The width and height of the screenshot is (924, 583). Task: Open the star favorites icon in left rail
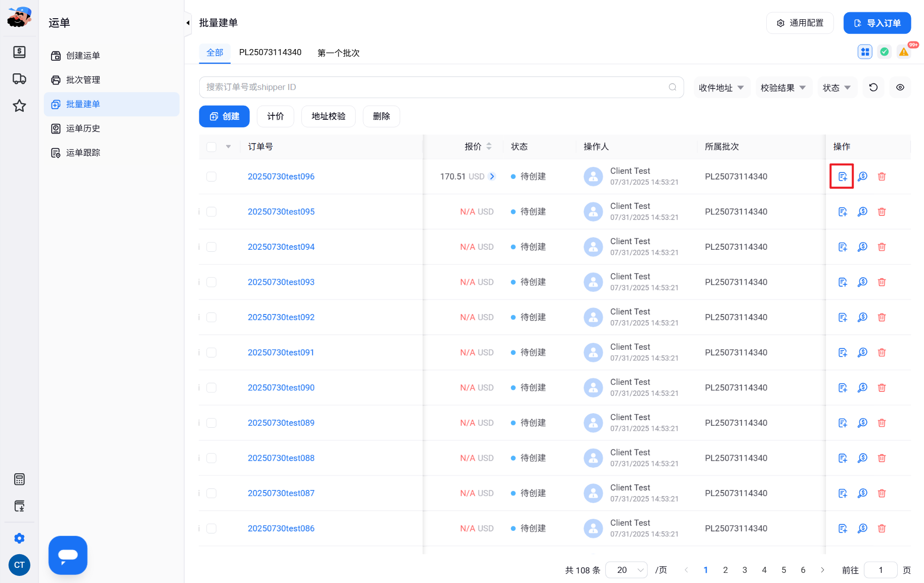(19, 106)
